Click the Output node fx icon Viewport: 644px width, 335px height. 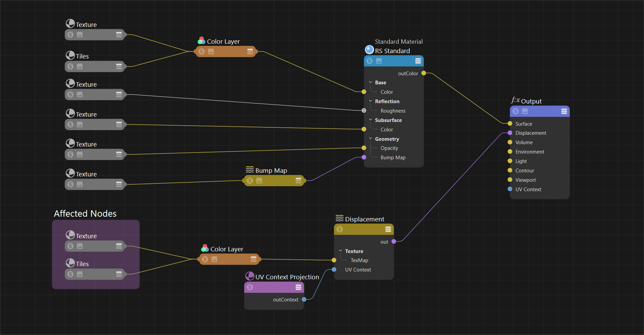click(515, 100)
